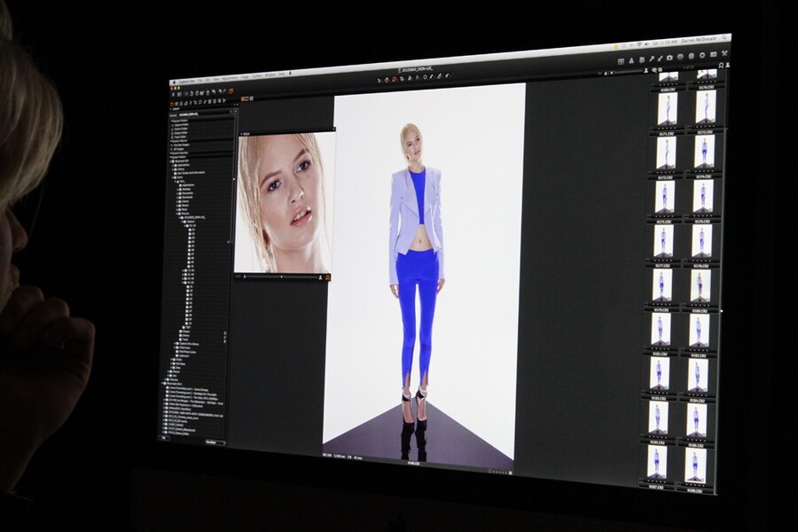The height and width of the screenshot is (532, 798).
Task: Click the brush icon in top-right toolbar
Action: [660, 58]
